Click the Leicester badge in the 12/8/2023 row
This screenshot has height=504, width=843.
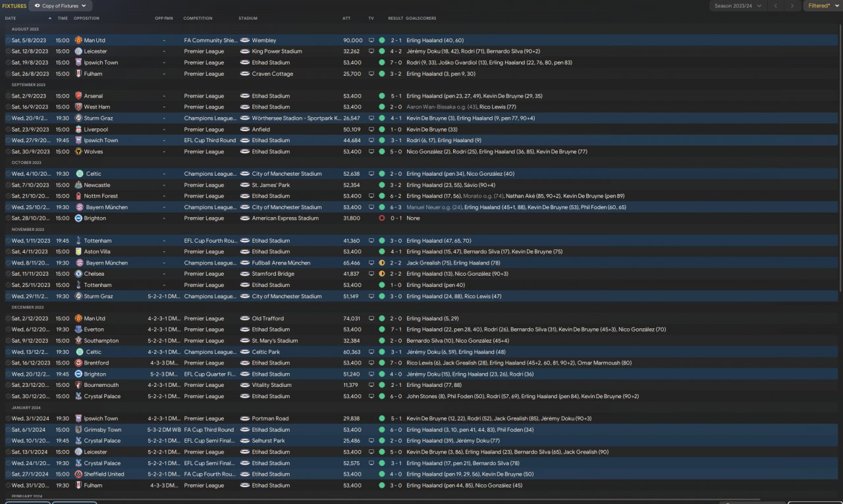tap(78, 51)
